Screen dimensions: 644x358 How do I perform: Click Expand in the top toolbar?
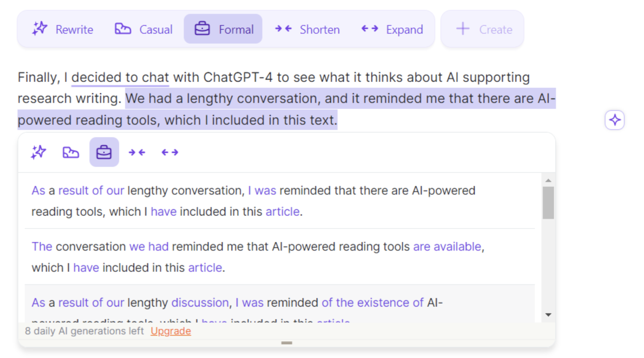[392, 29]
